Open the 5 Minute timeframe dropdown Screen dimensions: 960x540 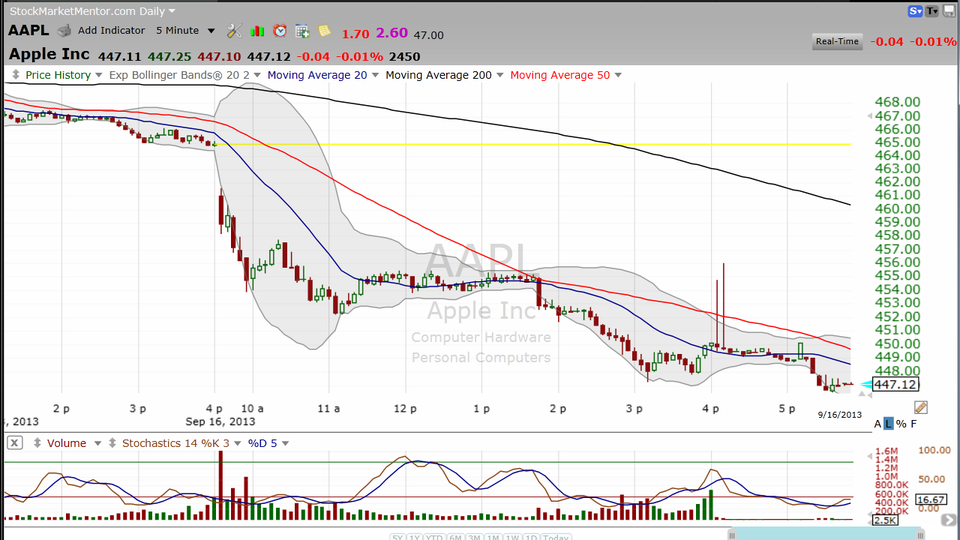tap(211, 31)
